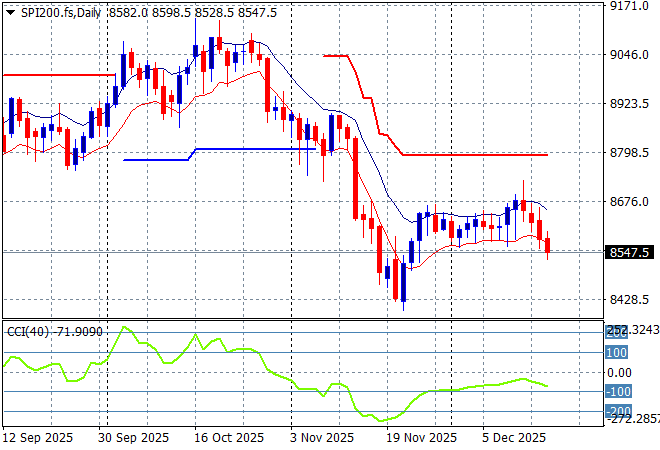Click the CCI -200 level marker
660x450 pixels.
click(x=616, y=411)
